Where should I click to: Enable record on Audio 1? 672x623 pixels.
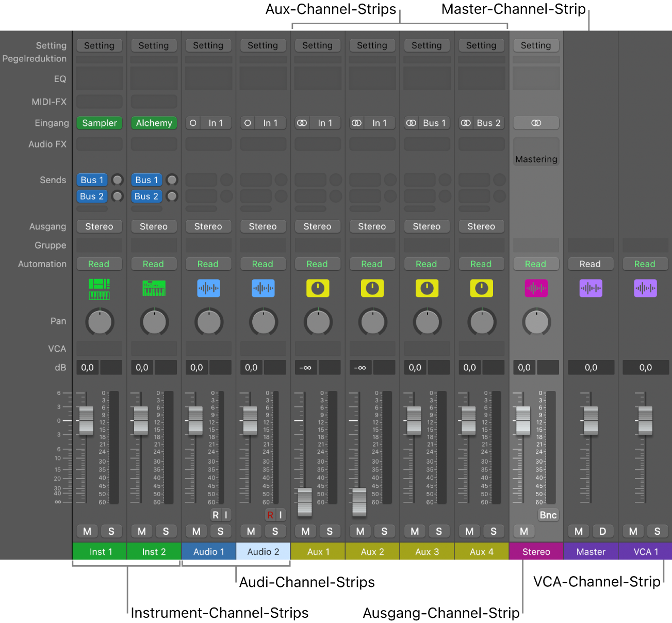[216, 515]
